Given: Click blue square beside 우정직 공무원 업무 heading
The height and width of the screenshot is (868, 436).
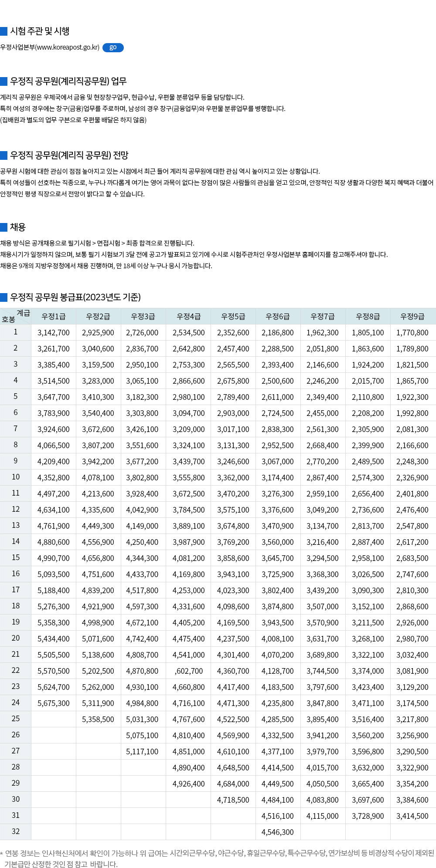Looking at the screenshot, I should [x=4, y=81].
